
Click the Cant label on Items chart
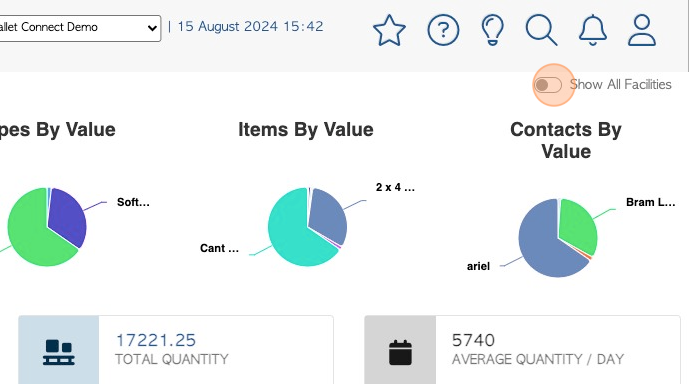click(x=219, y=248)
